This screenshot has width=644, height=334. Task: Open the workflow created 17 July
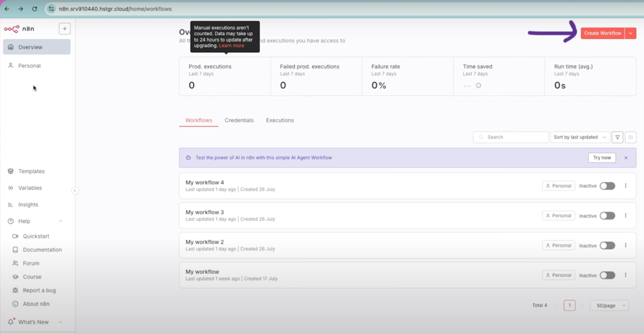[x=202, y=272]
